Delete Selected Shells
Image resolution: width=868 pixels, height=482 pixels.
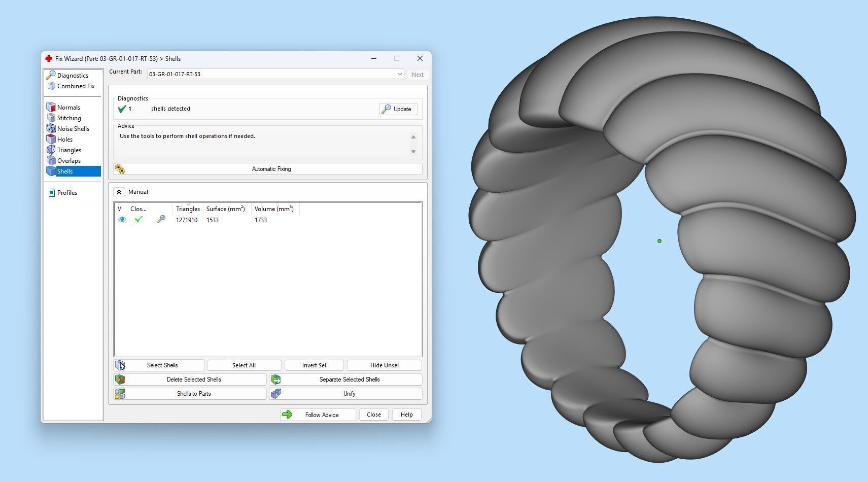(x=190, y=380)
